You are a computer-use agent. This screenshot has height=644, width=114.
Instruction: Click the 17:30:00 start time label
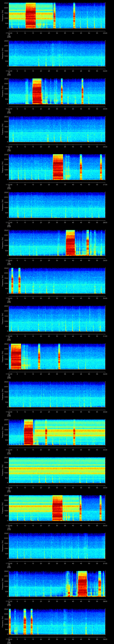tap(9, 336)
